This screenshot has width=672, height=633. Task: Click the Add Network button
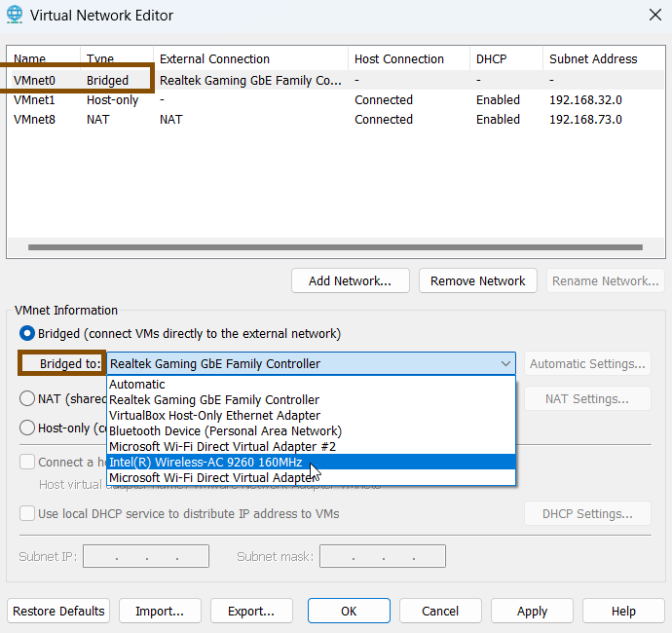(x=351, y=280)
